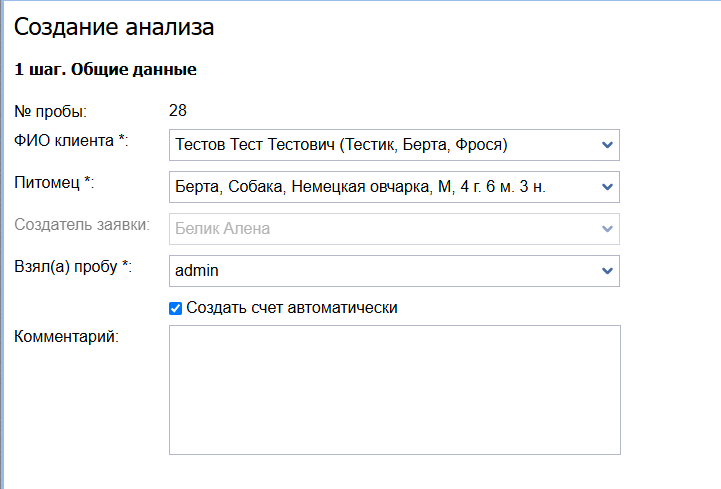The image size is (721, 489).
Task: Click the Комментарий label
Action: (x=67, y=336)
